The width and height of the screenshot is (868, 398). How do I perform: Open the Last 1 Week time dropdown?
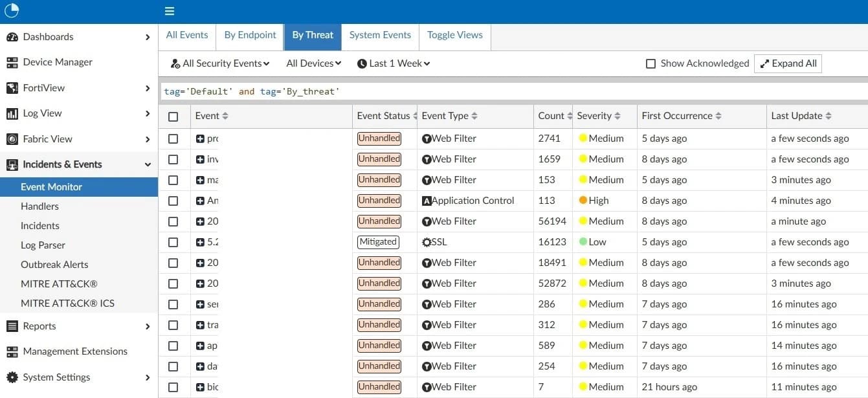[x=394, y=63]
